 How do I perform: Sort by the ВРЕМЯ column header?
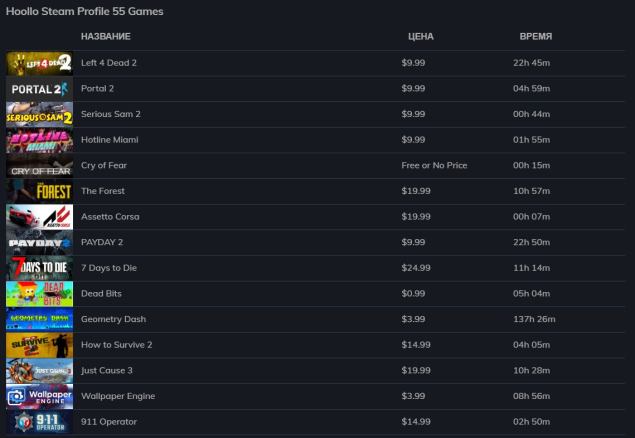pos(535,37)
